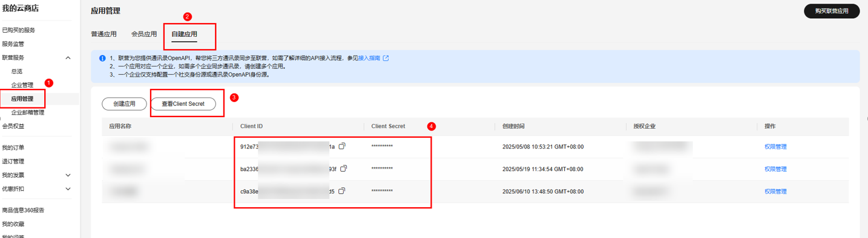Select the 自建应用 tab
Image resolution: width=868 pixels, height=238 pixels.
184,34
